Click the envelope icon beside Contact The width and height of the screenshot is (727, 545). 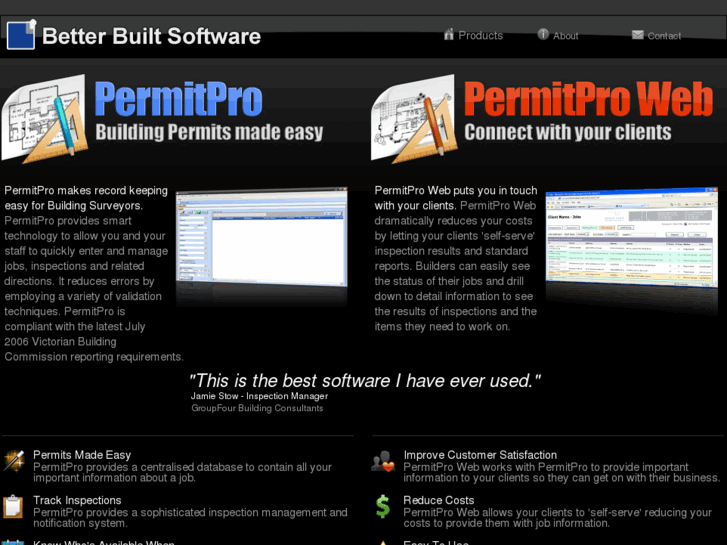(638, 35)
